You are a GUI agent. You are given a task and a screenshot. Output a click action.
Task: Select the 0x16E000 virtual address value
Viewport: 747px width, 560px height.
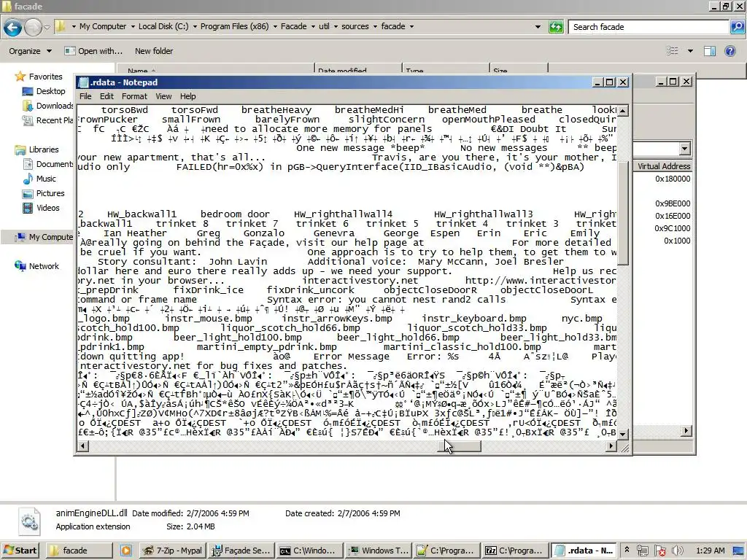672,216
